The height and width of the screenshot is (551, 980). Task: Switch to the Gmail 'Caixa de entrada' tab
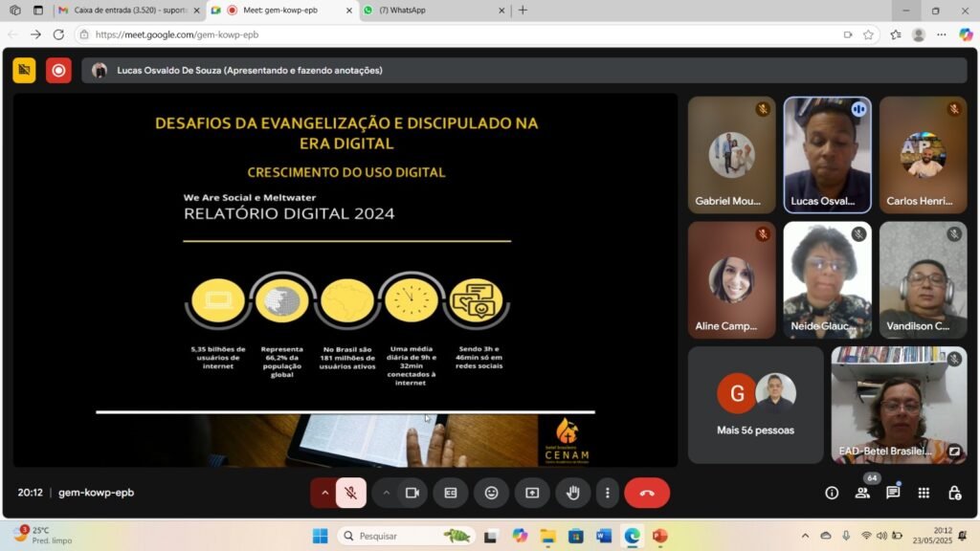(129, 10)
